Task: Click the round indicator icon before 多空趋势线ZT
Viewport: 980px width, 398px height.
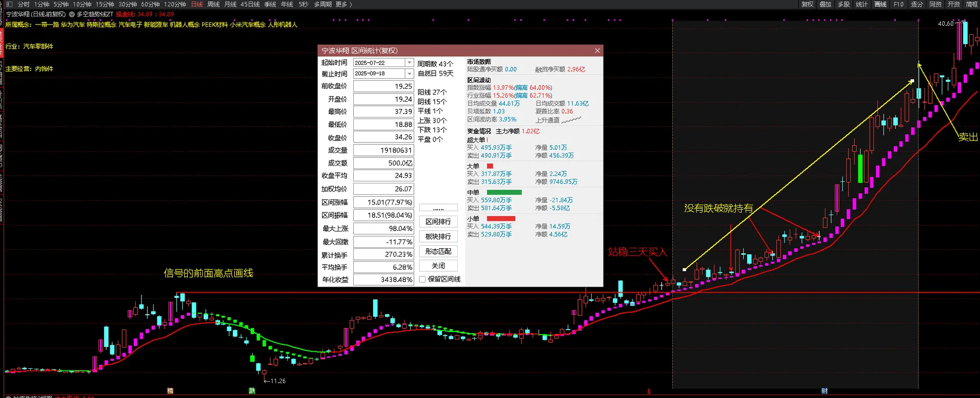Action: [x=72, y=14]
